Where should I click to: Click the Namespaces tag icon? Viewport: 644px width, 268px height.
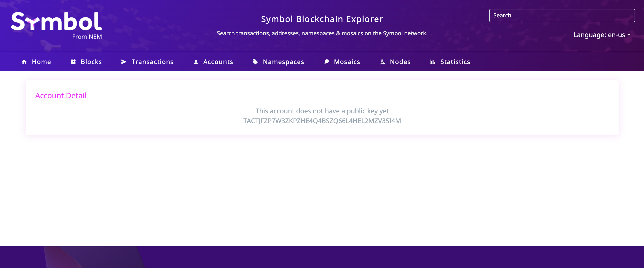tap(255, 62)
